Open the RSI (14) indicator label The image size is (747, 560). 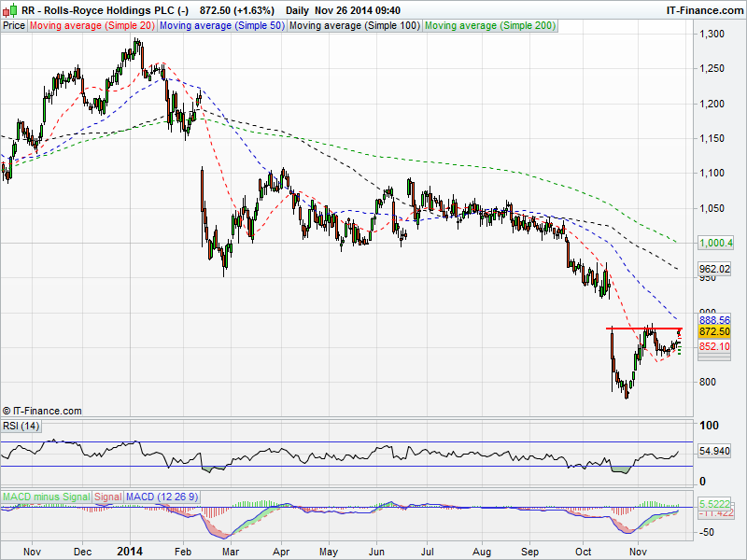point(21,427)
